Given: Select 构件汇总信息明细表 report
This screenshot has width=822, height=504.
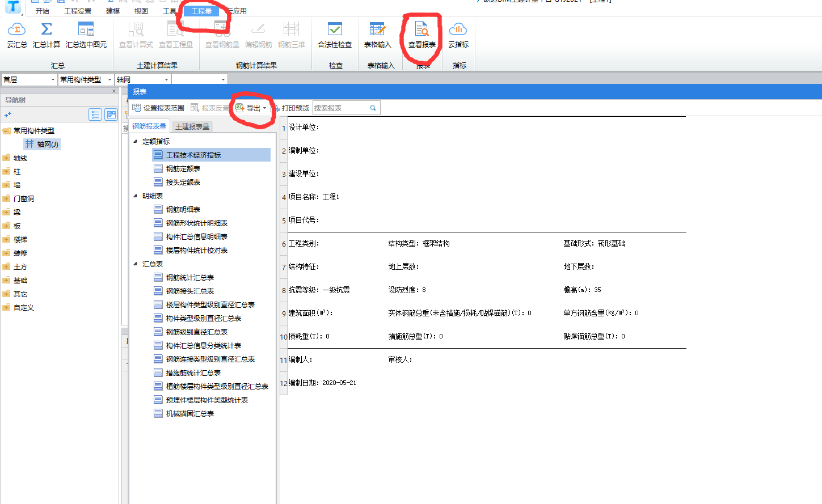Looking at the screenshot, I should click(x=196, y=236).
